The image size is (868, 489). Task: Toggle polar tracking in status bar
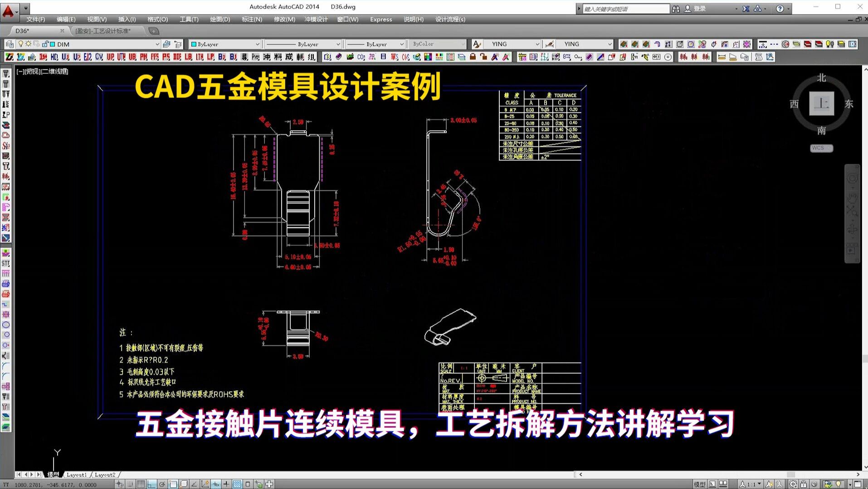(x=162, y=484)
